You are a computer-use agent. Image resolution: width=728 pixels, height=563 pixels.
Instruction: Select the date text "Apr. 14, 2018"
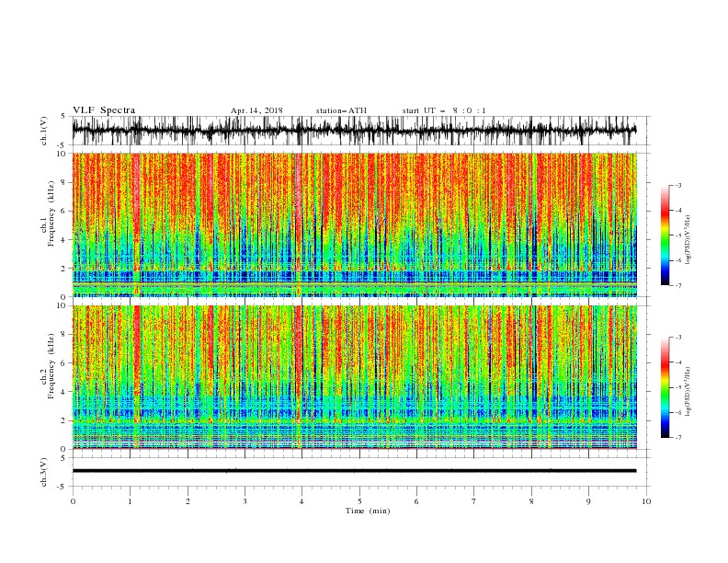click(256, 110)
